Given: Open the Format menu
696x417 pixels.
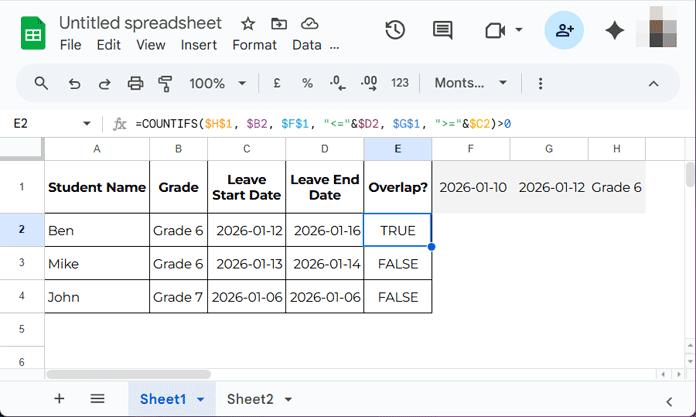Looking at the screenshot, I should (254, 45).
